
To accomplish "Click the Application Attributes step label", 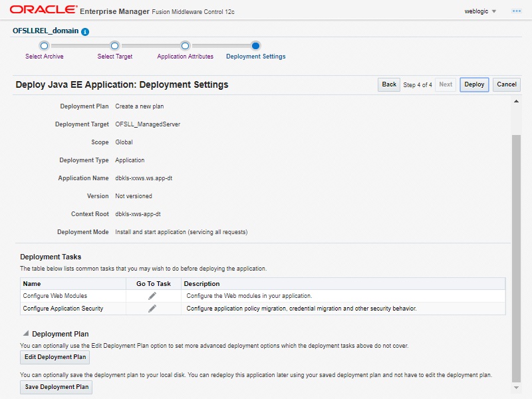I will pos(186,57).
